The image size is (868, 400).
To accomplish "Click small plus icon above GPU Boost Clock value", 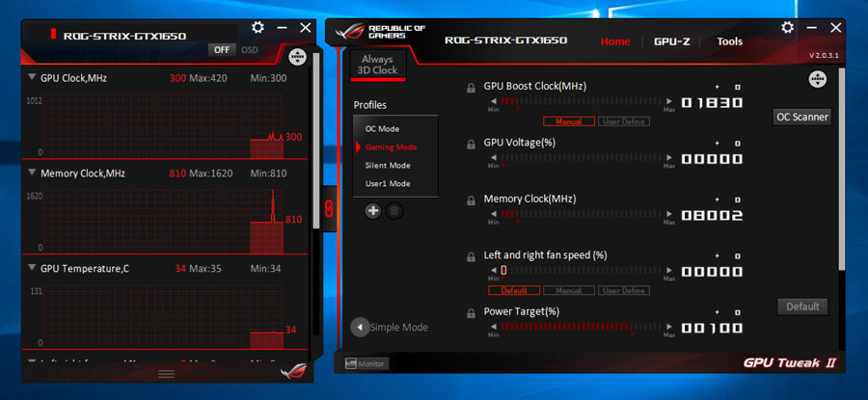I will pos(718,87).
